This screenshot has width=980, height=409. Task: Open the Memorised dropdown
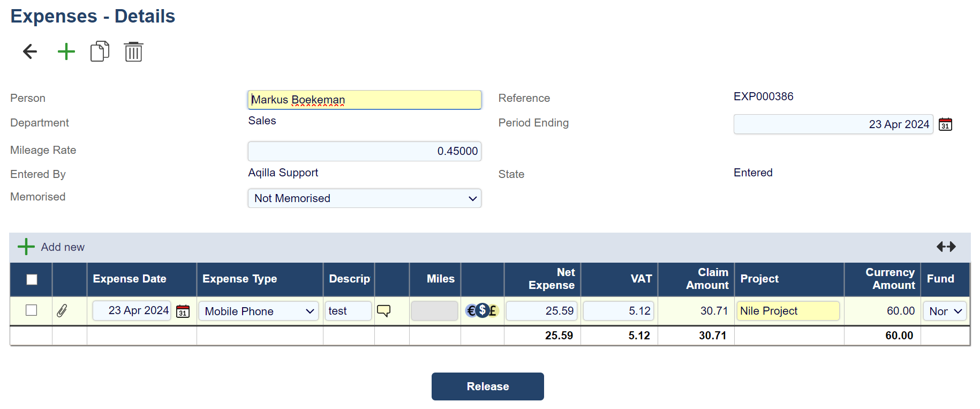pyautogui.click(x=364, y=198)
